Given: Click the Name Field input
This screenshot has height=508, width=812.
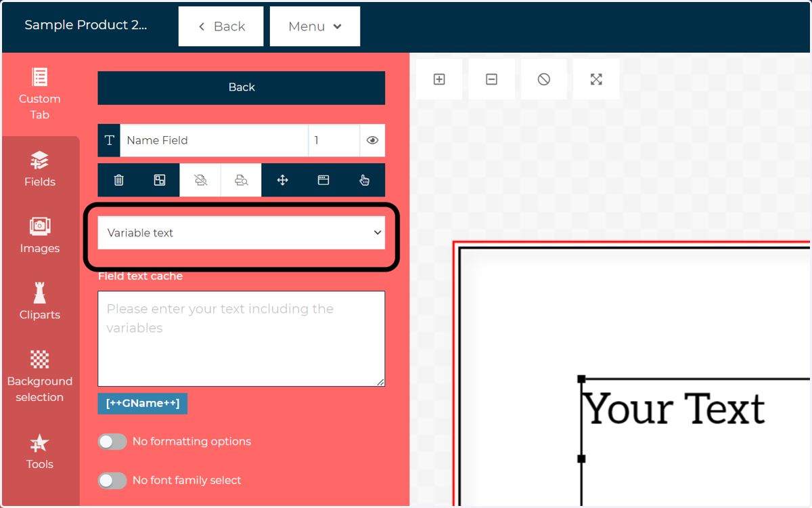Looking at the screenshot, I should (x=214, y=140).
